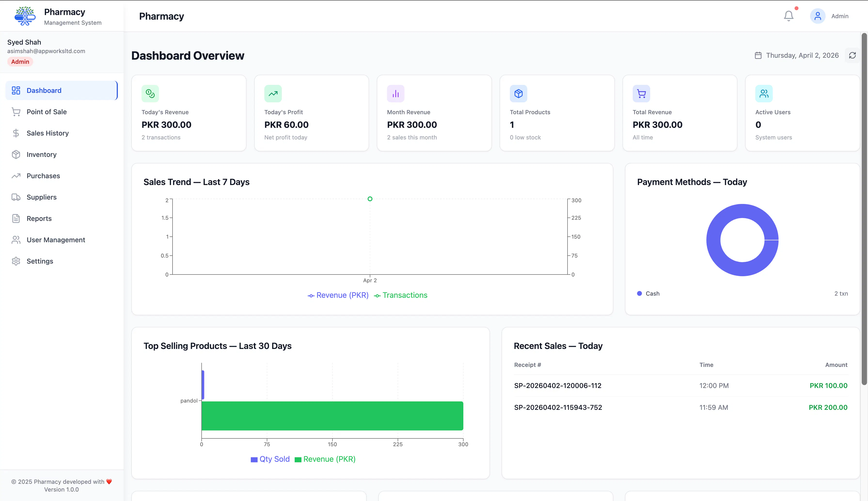Click the refresh icon beside the date
The image size is (868, 501).
click(852, 55)
